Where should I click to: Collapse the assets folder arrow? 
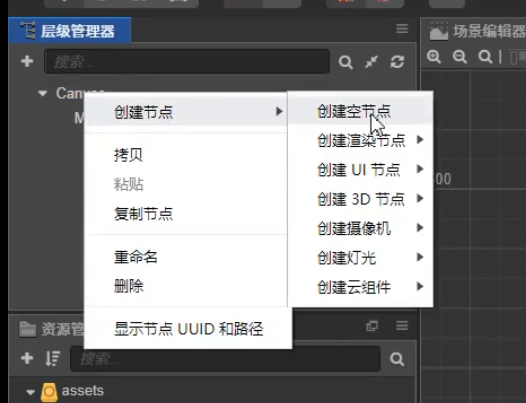pyautogui.click(x=30, y=392)
